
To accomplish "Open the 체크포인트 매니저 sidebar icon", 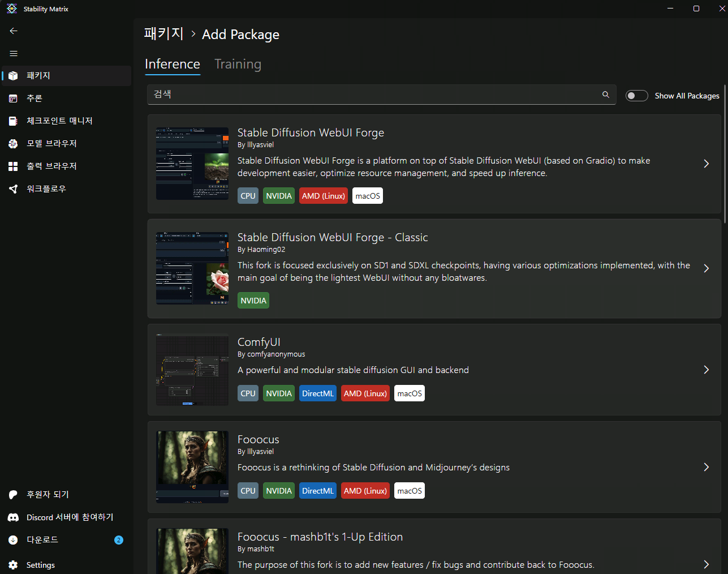I will tap(14, 121).
